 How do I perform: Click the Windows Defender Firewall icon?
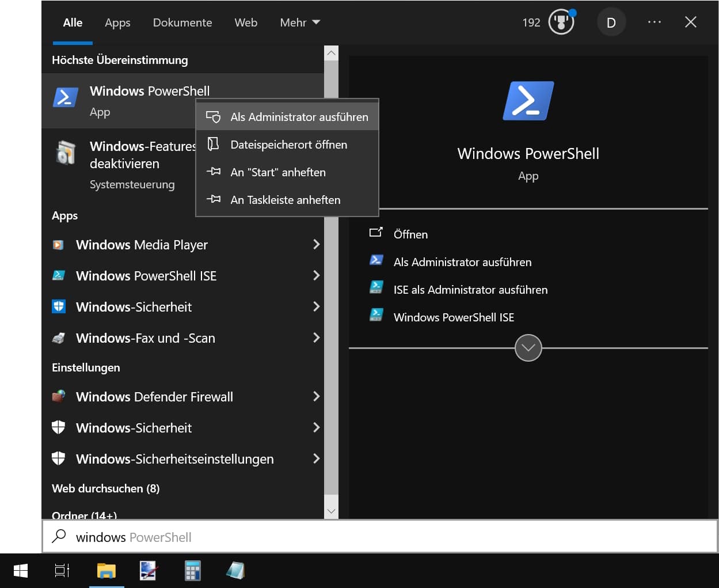[x=59, y=396]
